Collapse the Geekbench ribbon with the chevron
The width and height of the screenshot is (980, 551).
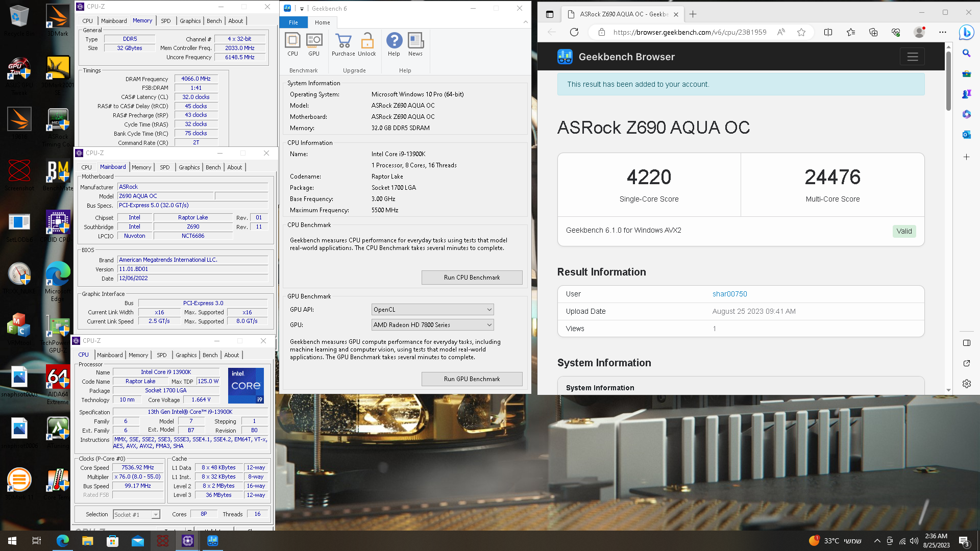pyautogui.click(x=525, y=22)
